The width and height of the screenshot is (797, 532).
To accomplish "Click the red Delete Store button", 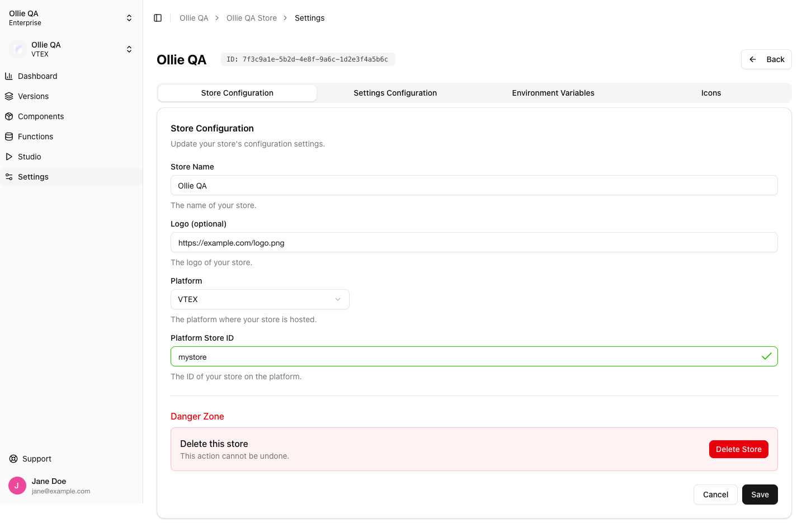I will [739, 449].
